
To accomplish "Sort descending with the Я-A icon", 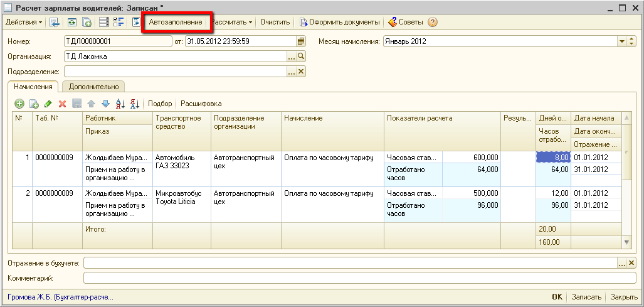I will (x=135, y=104).
